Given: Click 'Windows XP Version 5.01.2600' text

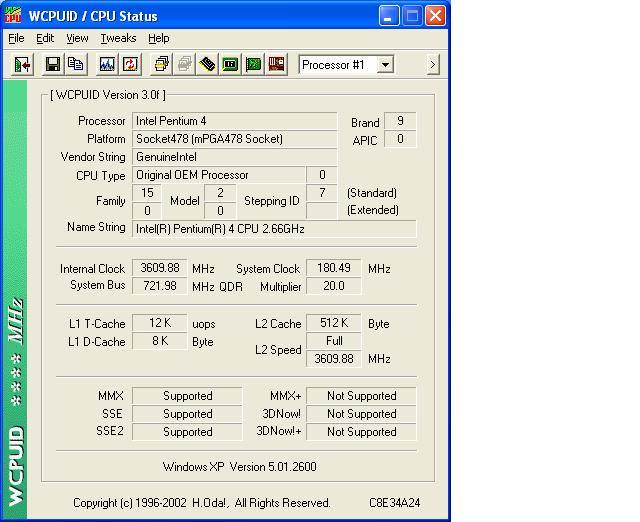Looking at the screenshot, I should (240, 466).
